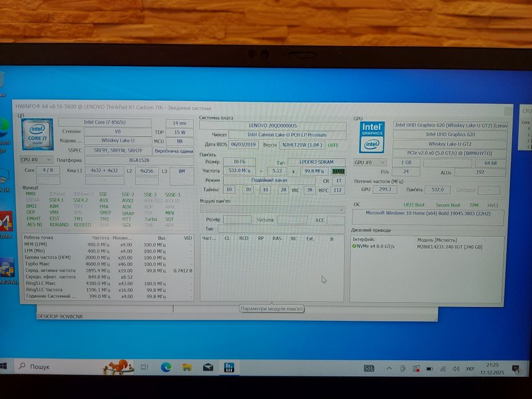Click the Whiskey Lake-U GT2 GPU field
The image size is (532, 399).
click(x=450, y=144)
